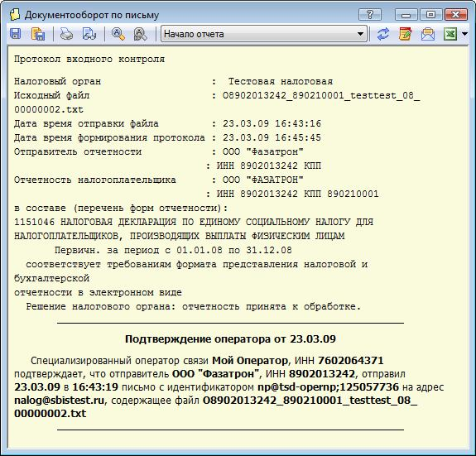This screenshot has width=476, height=456.
Task: Open the 'Начало отчета' dropdown
Action: click(263, 34)
